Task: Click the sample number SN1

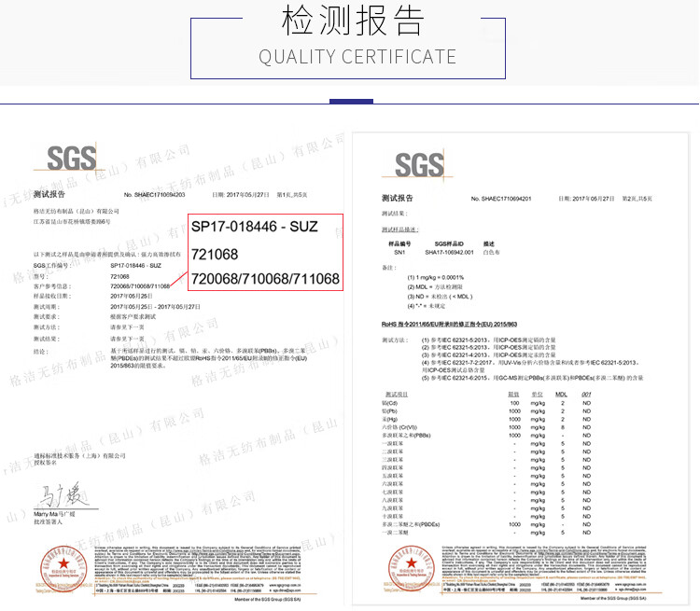Action: pos(399,252)
